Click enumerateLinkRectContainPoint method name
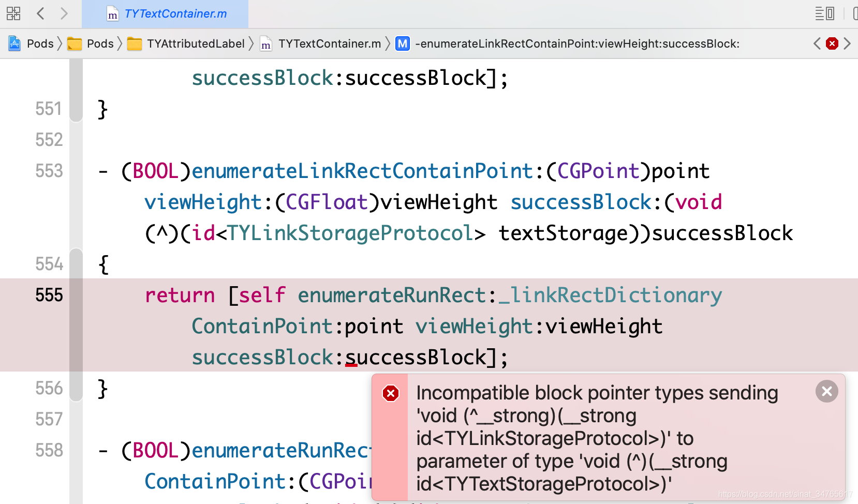The height and width of the screenshot is (504, 858). click(x=362, y=171)
